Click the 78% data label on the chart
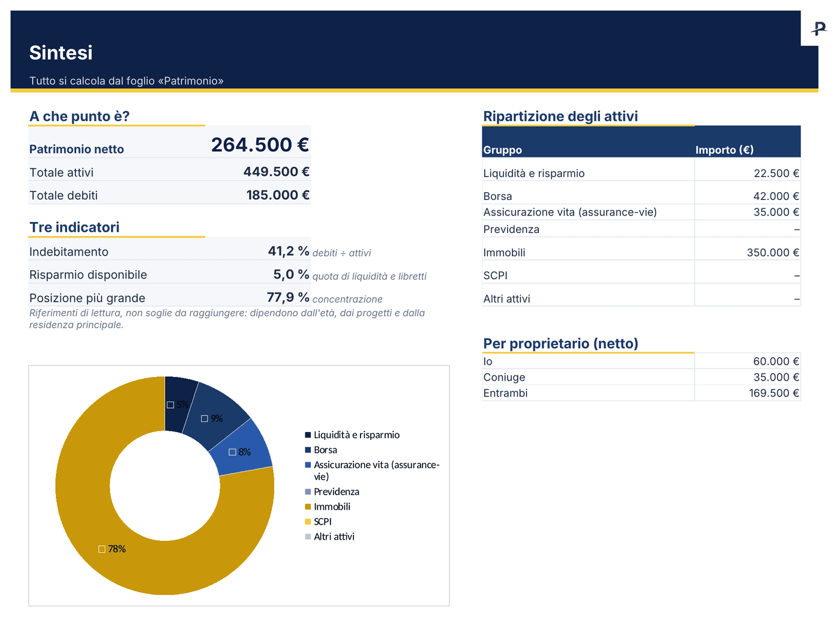The image size is (840, 617). 112,549
